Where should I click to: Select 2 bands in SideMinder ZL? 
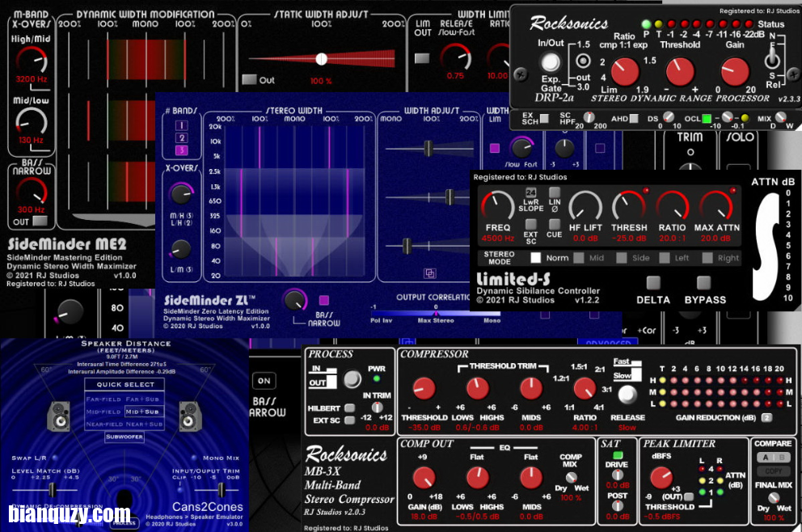(x=182, y=137)
